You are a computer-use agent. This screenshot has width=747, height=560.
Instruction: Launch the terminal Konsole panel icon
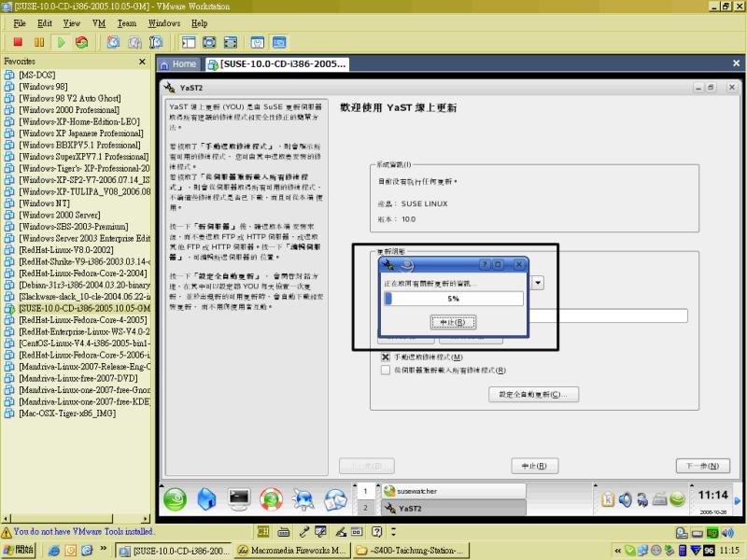tap(239, 499)
